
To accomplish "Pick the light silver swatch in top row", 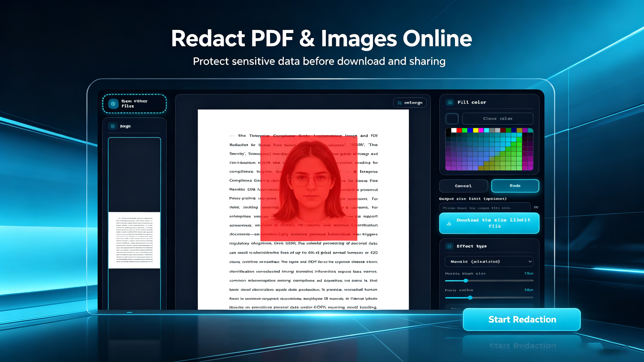I will pos(498,130).
